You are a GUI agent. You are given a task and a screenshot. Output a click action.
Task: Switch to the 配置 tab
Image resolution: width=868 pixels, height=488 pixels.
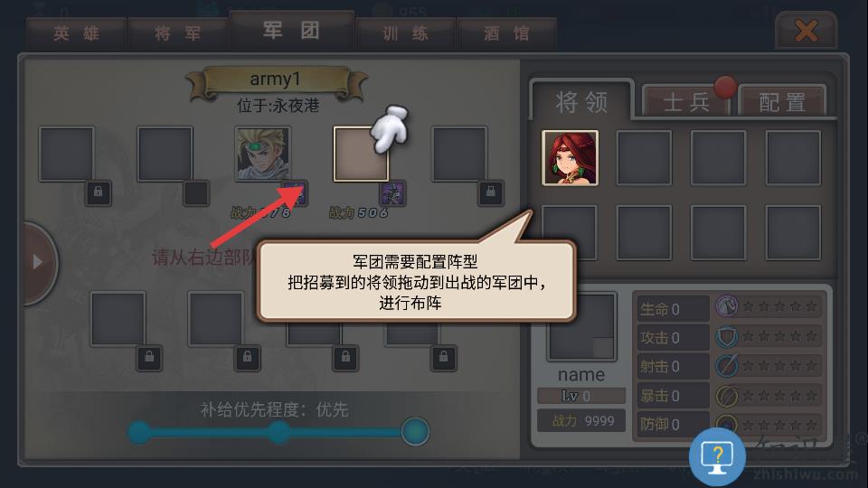(x=782, y=102)
